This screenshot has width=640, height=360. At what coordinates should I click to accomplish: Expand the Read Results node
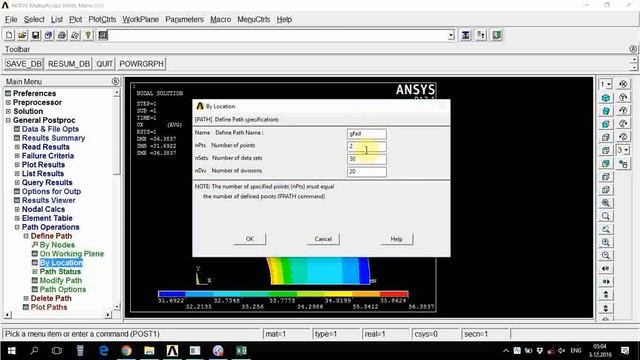[17, 147]
